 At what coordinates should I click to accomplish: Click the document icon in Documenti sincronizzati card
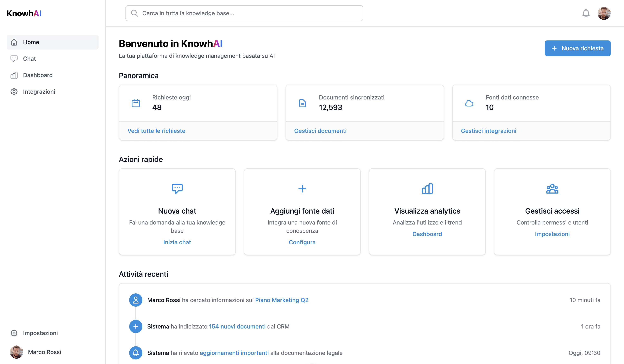302,103
